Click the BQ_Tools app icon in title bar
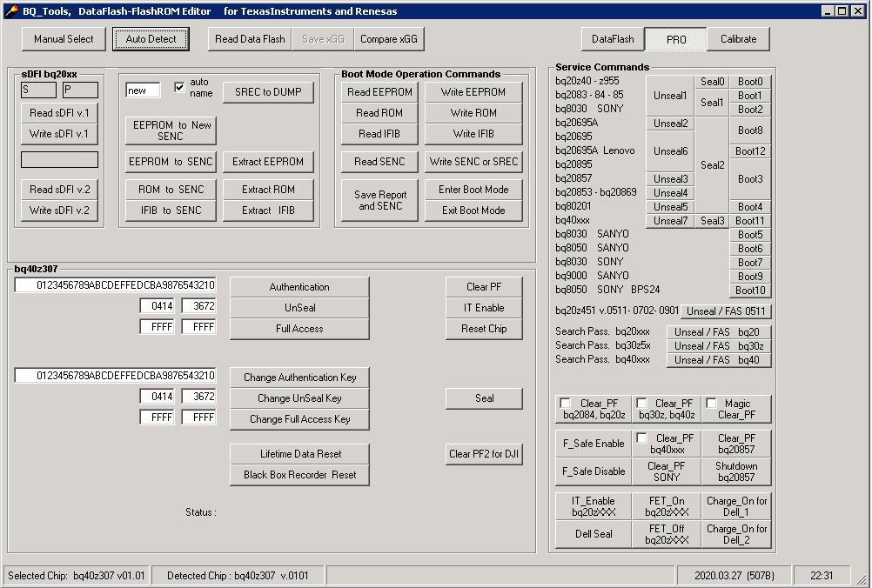The image size is (872, 588). [10, 10]
